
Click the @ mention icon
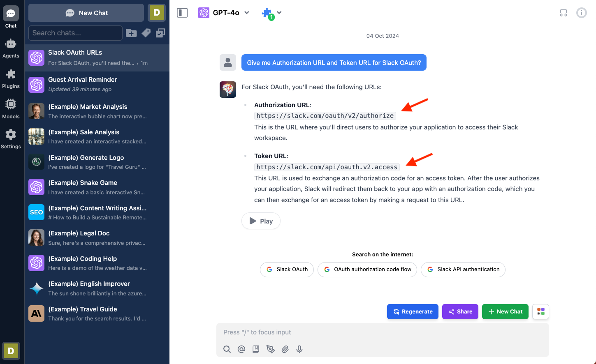tap(241, 349)
